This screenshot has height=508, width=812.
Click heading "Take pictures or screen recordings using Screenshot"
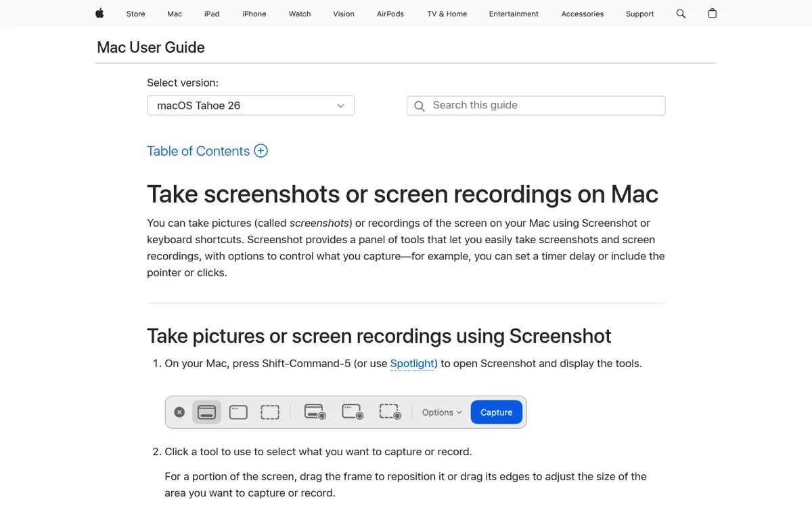379,336
